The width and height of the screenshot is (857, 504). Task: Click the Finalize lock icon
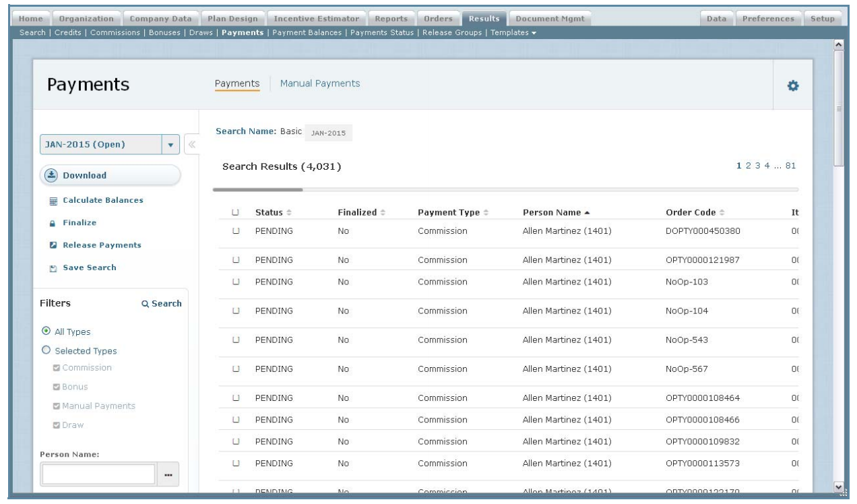click(46, 223)
